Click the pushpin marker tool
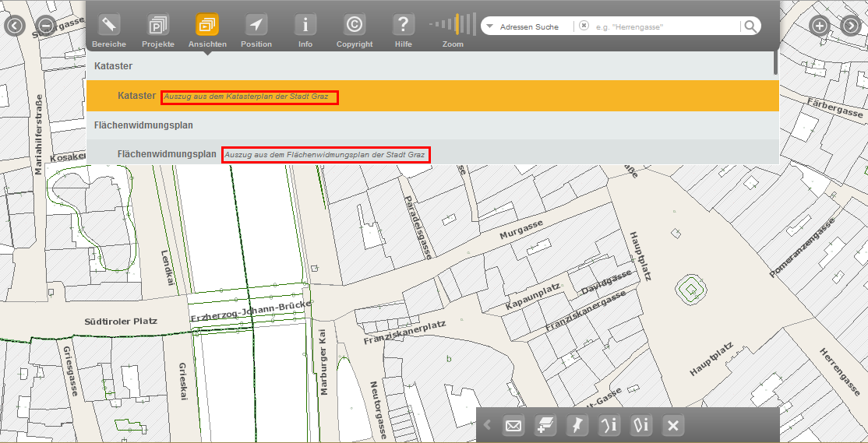The width and height of the screenshot is (868, 443). [577, 426]
